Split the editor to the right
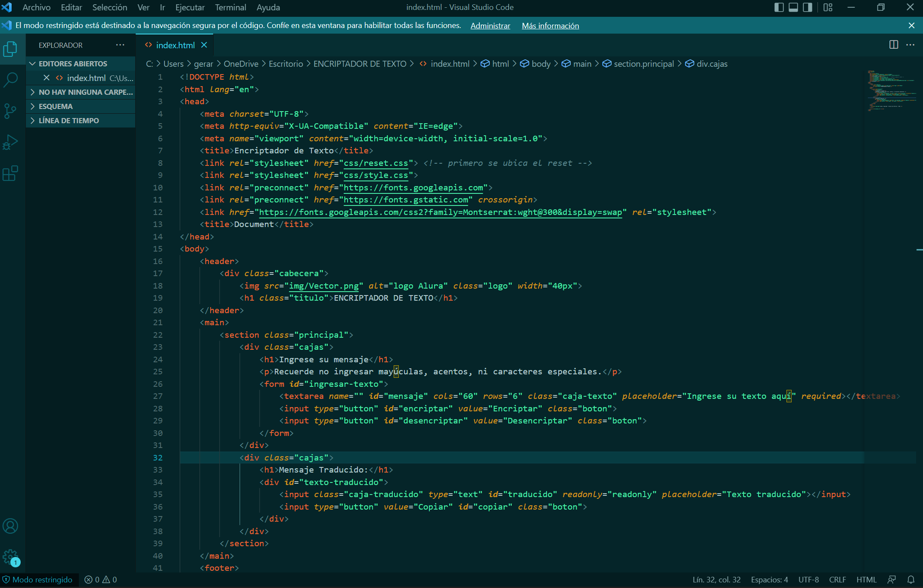 click(894, 44)
